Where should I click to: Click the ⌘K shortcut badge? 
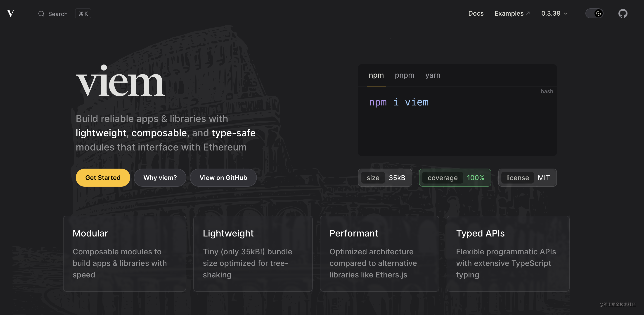click(83, 14)
